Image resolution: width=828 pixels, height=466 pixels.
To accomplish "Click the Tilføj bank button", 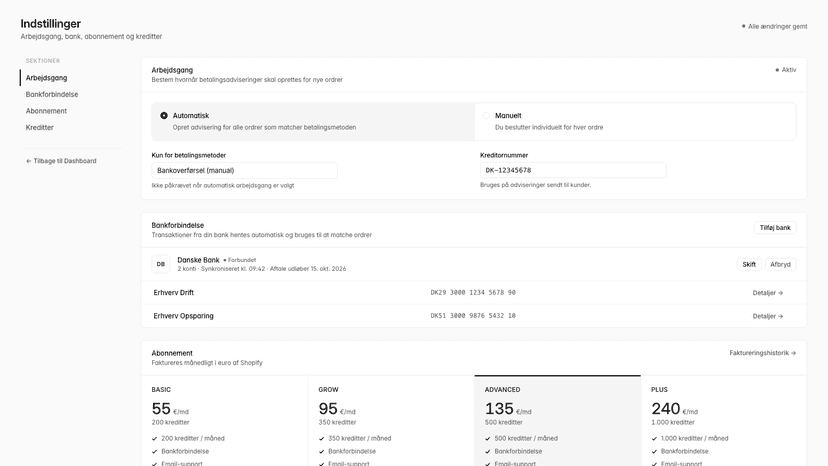I will pyautogui.click(x=775, y=228).
